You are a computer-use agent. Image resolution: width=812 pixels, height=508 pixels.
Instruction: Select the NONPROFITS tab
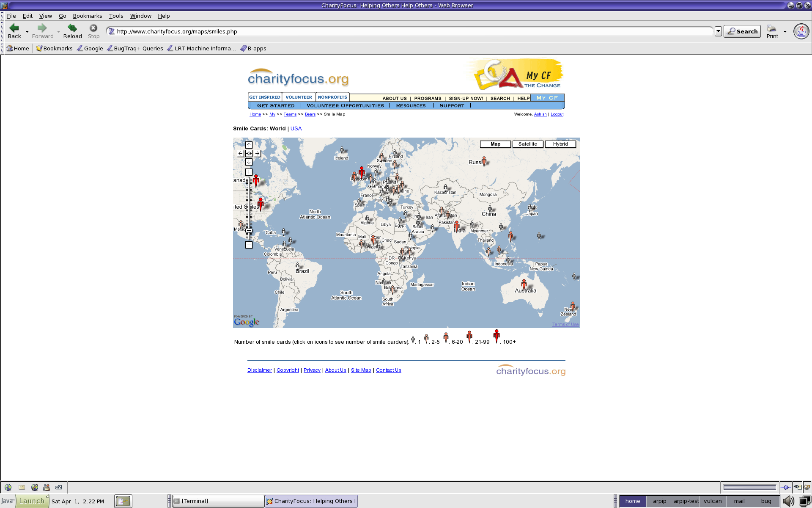(332, 97)
